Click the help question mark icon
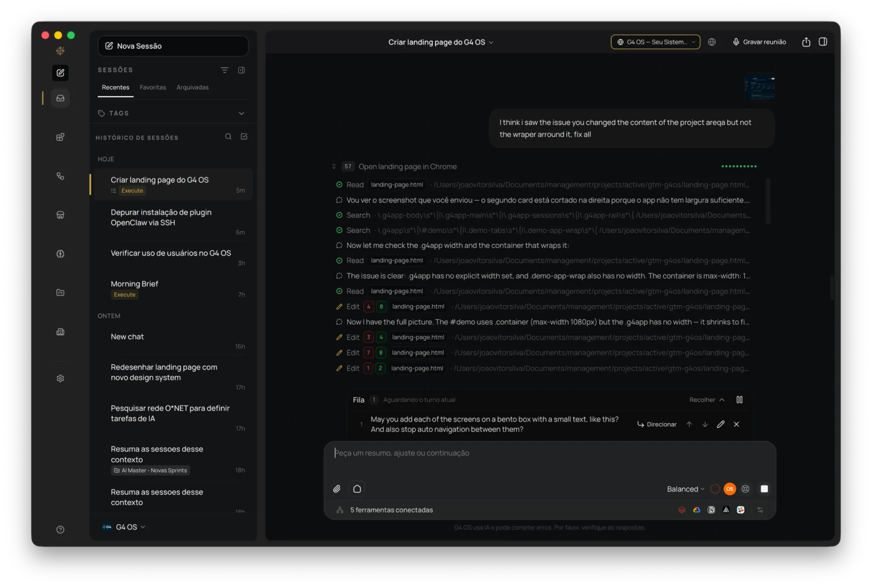The width and height of the screenshot is (872, 588). click(x=60, y=529)
